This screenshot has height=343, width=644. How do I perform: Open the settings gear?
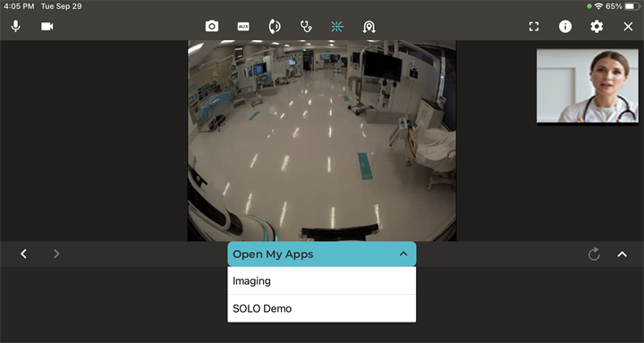(597, 27)
